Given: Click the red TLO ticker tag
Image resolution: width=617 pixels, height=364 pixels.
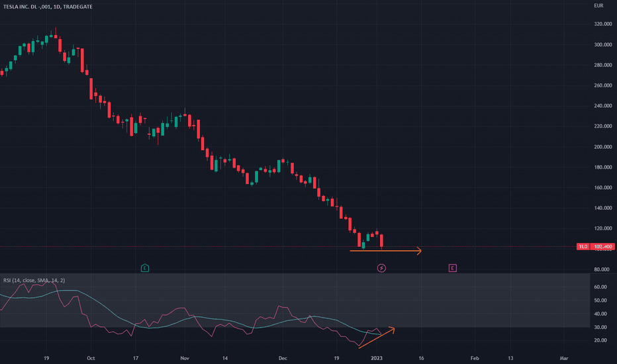Looking at the screenshot, I should [x=583, y=247].
